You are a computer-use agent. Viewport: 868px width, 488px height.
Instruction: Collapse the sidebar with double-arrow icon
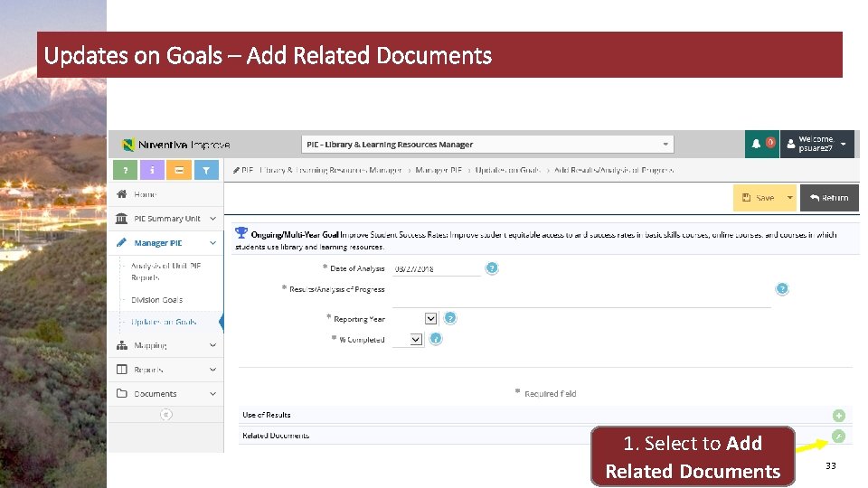coord(165,415)
